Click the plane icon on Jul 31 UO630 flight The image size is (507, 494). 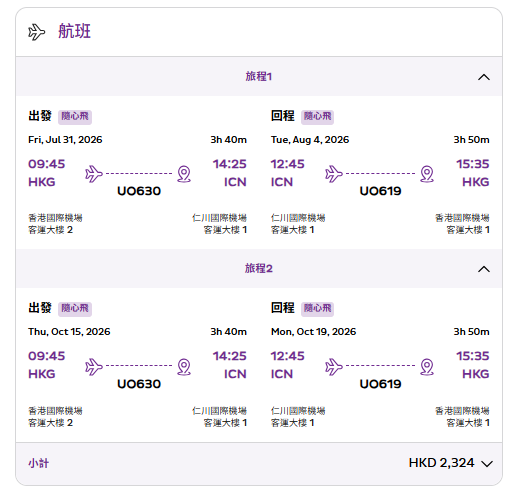(x=94, y=174)
